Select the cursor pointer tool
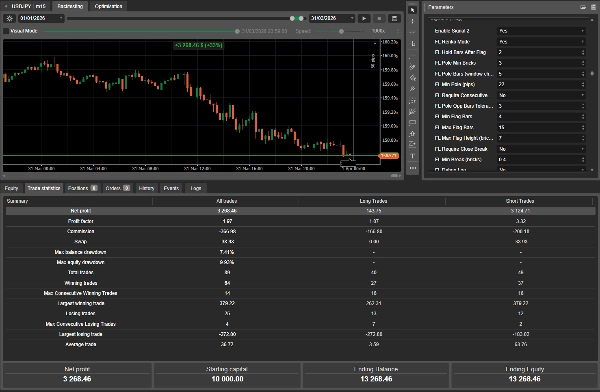This screenshot has width=600, height=392. (412, 10)
